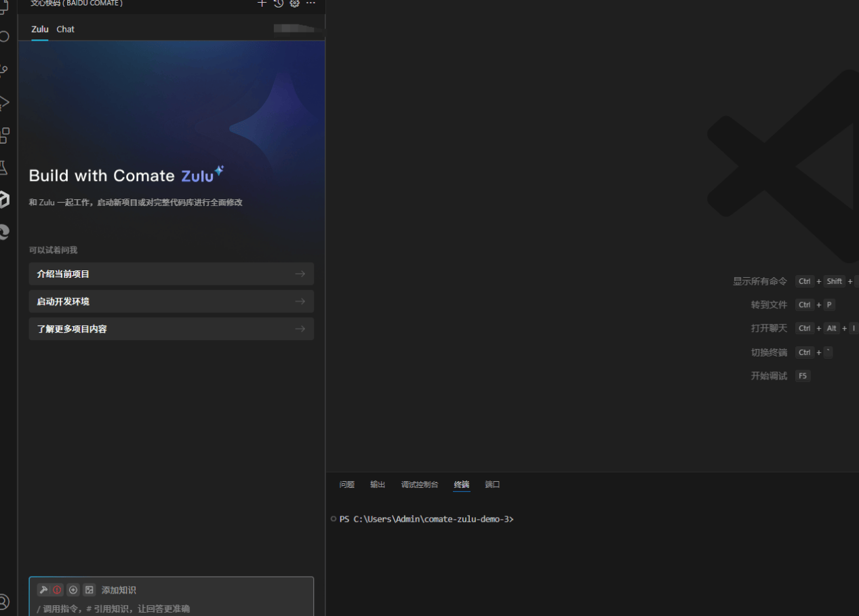Open the Comate panel more actions ellipsis
859x616 pixels.
[311, 3]
